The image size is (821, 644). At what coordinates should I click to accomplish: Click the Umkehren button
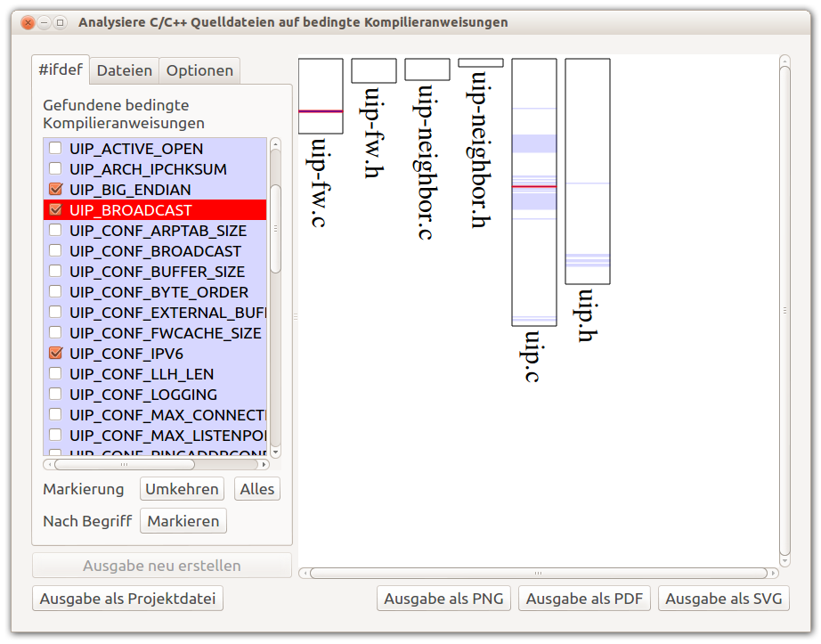pyautogui.click(x=182, y=489)
